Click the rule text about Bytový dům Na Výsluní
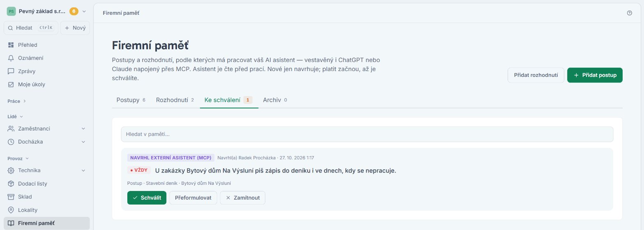644x230 pixels. coord(276,170)
